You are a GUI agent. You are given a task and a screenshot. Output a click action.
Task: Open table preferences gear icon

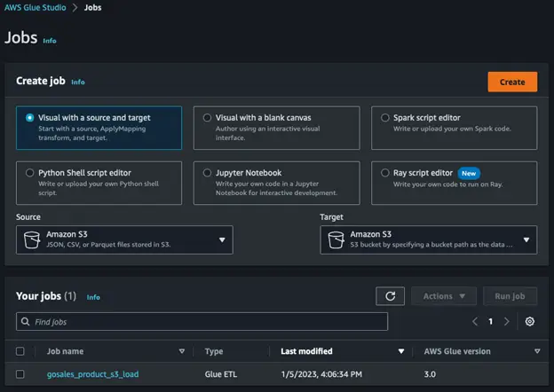(530, 321)
